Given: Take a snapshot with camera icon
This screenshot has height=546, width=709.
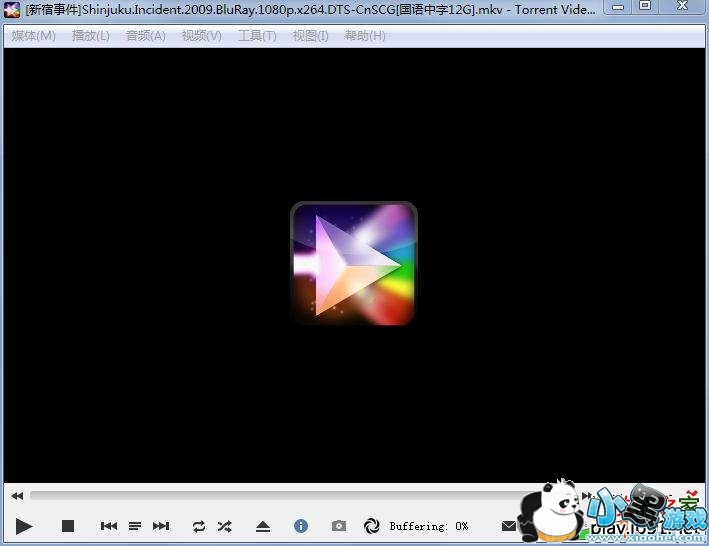Looking at the screenshot, I should (339, 526).
